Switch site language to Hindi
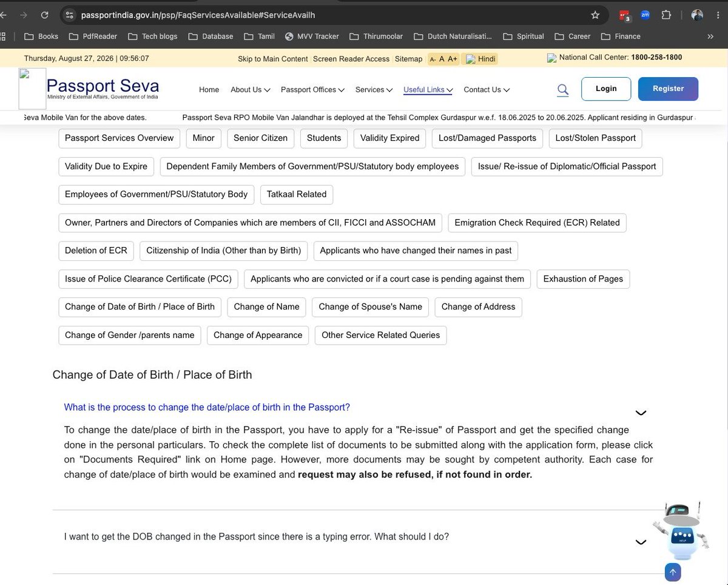This screenshot has width=728, height=585. coord(480,59)
